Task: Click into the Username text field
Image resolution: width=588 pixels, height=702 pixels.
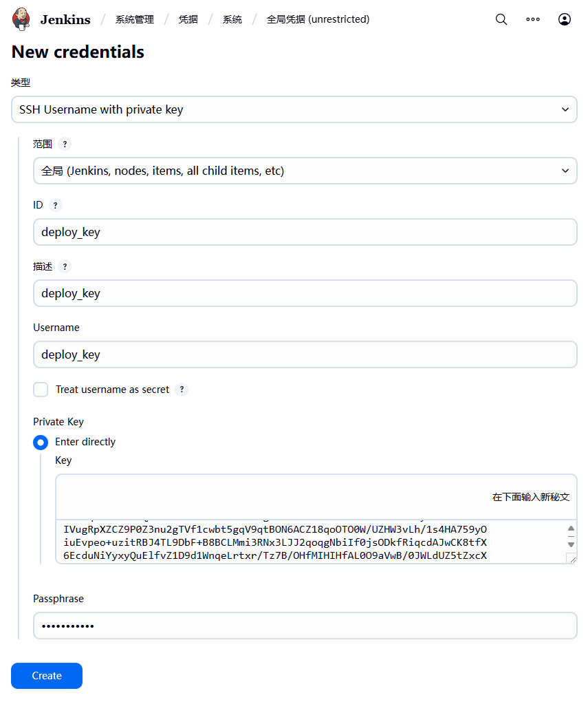Action: (305, 354)
